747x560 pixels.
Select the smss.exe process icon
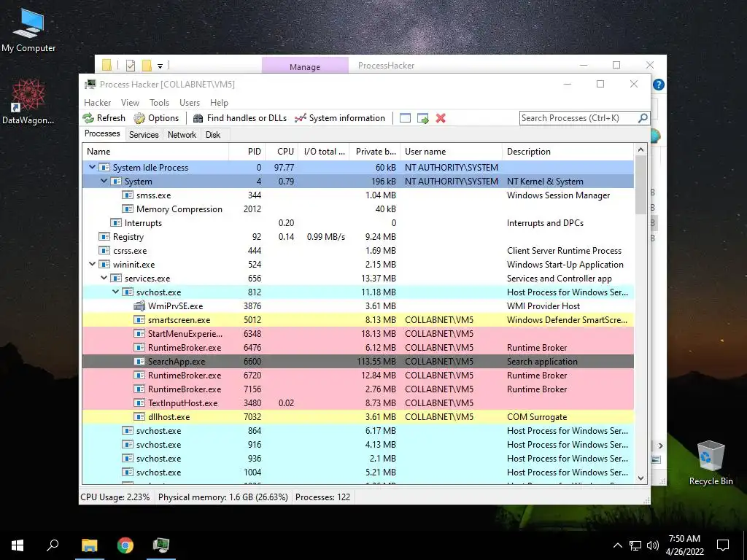pyautogui.click(x=127, y=195)
